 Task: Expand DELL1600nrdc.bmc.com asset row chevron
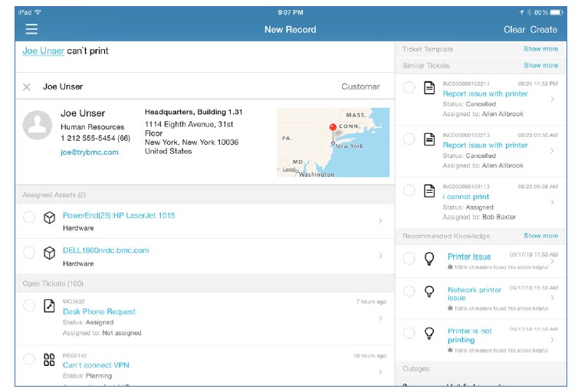380,256
